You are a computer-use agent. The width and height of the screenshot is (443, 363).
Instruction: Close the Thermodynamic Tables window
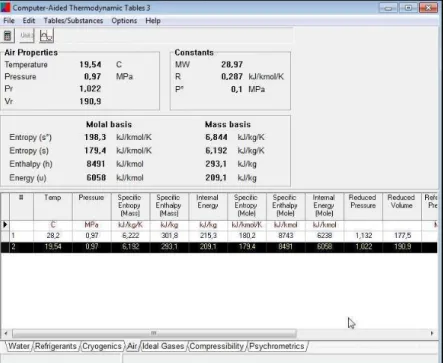coord(428,8)
